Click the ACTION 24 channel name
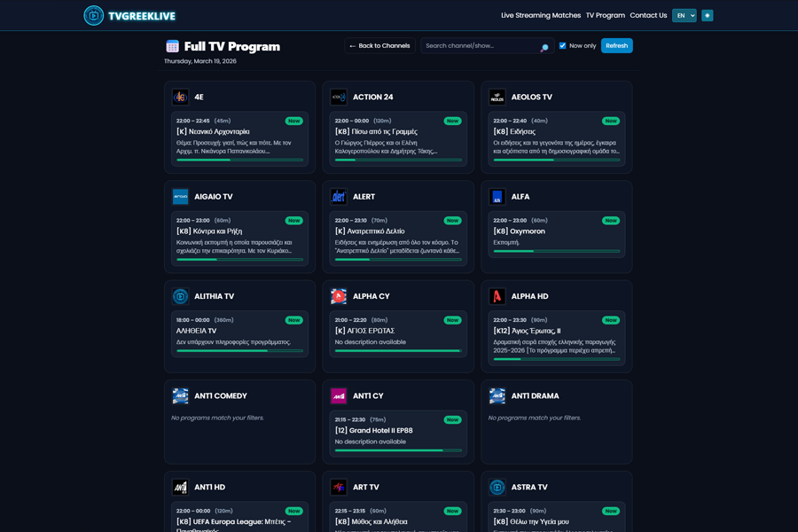Image resolution: width=798 pixels, height=532 pixels. pyautogui.click(x=373, y=97)
